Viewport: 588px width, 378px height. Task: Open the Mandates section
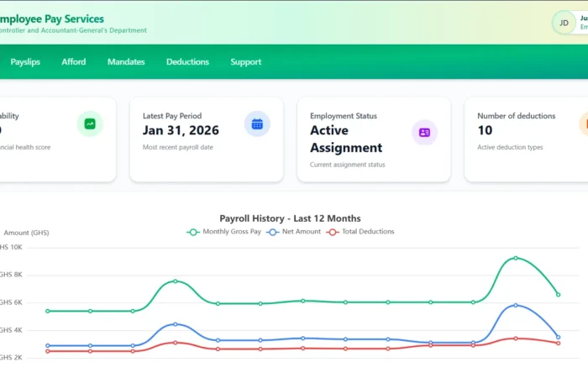126,61
